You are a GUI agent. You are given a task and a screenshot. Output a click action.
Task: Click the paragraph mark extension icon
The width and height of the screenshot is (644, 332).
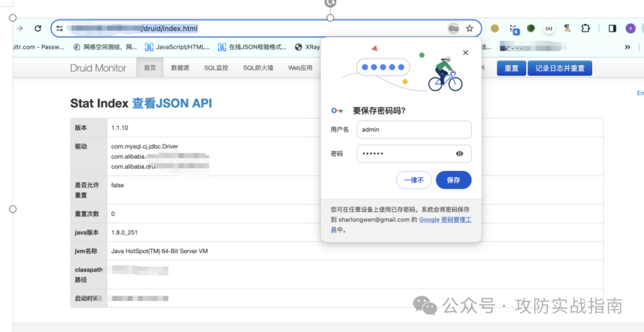pyautogui.click(x=567, y=29)
